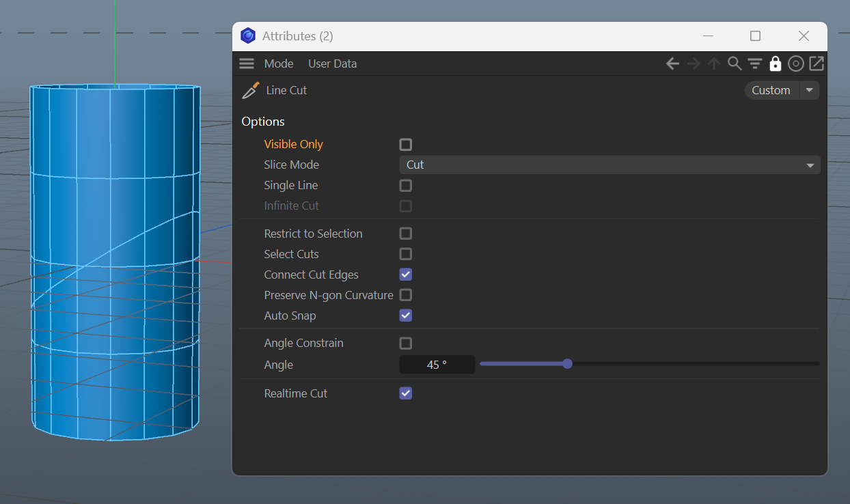Click the Line Cut knife icon

[251, 90]
